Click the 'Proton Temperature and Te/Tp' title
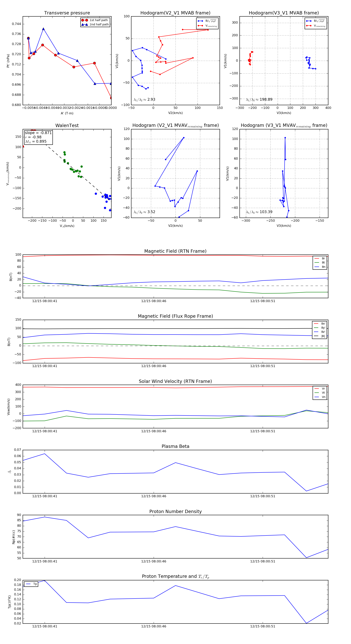Viewport: 351px width, 644px height. coord(175,576)
